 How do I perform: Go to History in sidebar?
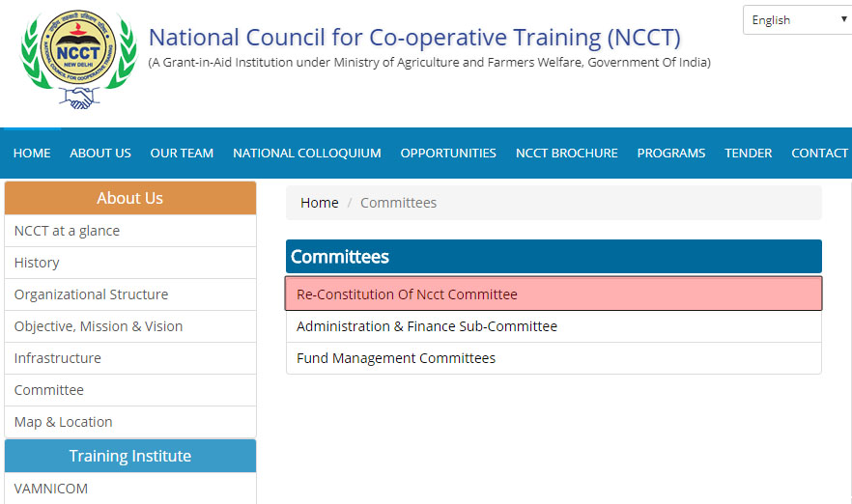tap(37, 263)
